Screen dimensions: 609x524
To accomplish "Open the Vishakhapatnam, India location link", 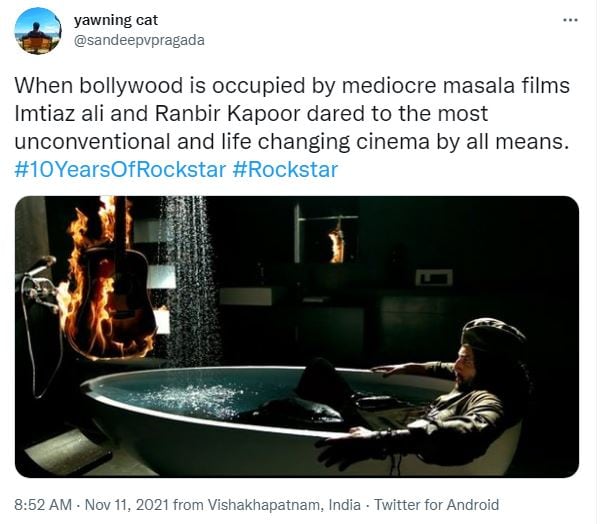I will (284, 505).
